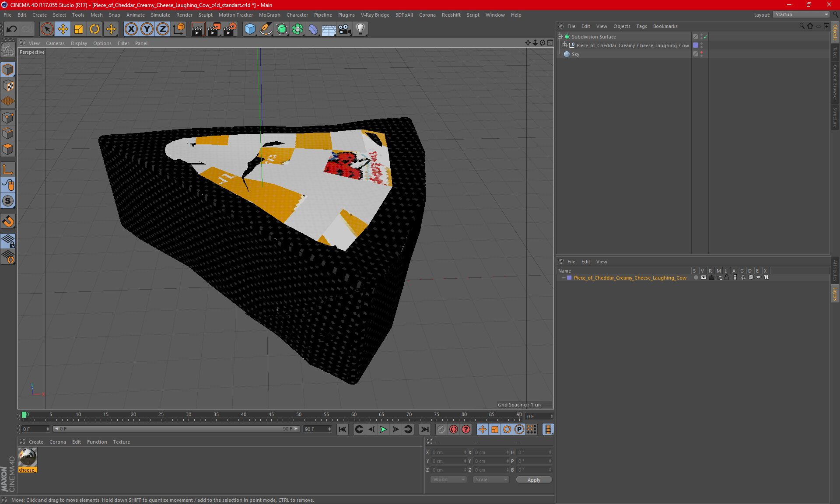Toggle coordinate system icon
Screen dimensions: 840x504
pyautogui.click(x=179, y=29)
